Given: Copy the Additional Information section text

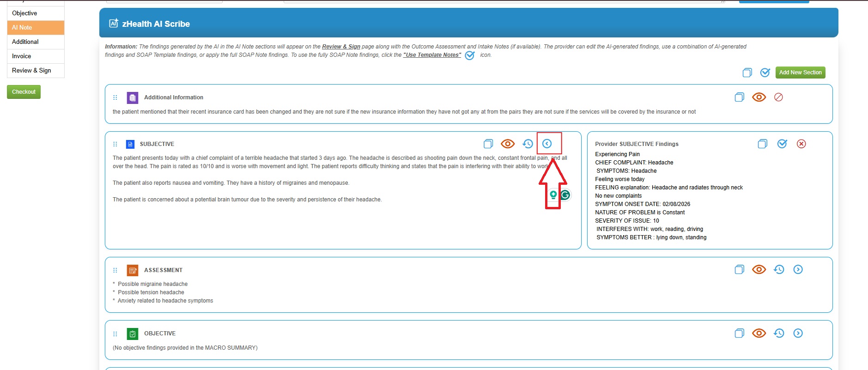Looking at the screenshot, I should [739, 97].
